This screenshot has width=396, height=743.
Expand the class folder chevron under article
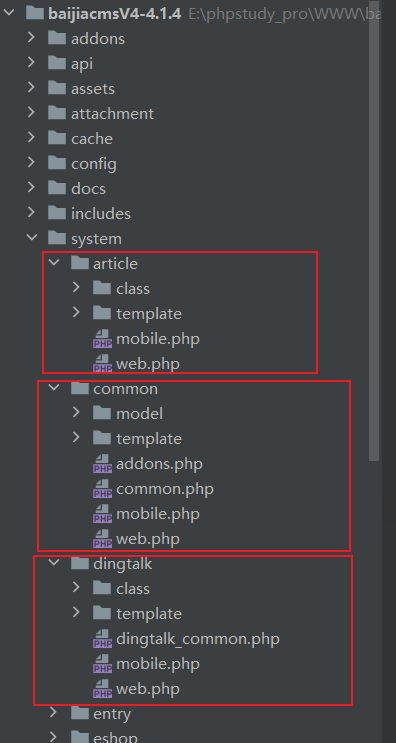(77, 288)
